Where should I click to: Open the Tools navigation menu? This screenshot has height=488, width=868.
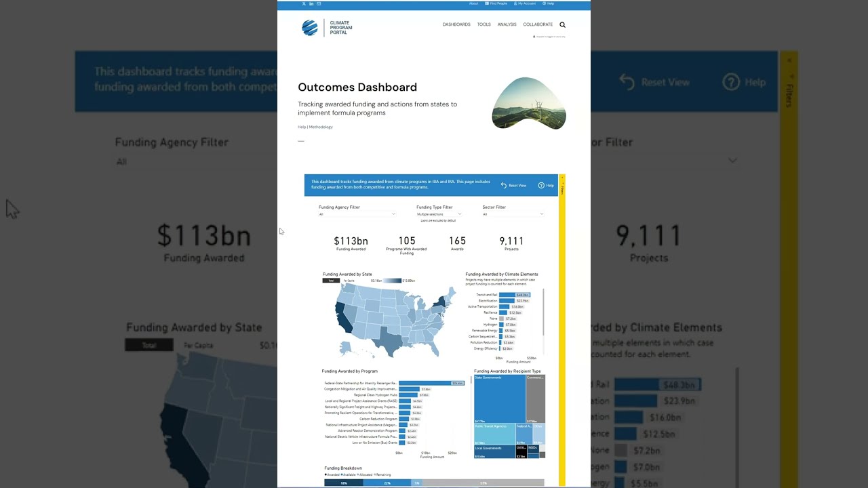484,24
